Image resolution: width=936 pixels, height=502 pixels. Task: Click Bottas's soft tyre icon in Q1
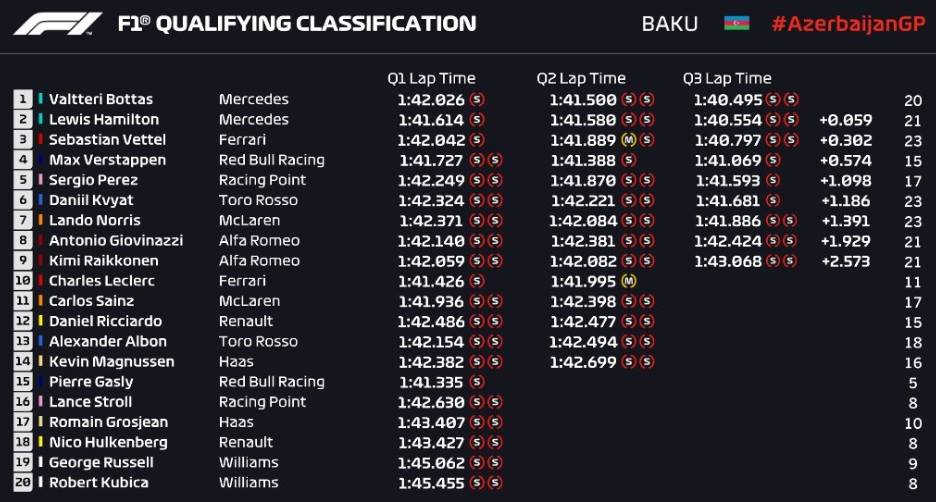(476, 99)
